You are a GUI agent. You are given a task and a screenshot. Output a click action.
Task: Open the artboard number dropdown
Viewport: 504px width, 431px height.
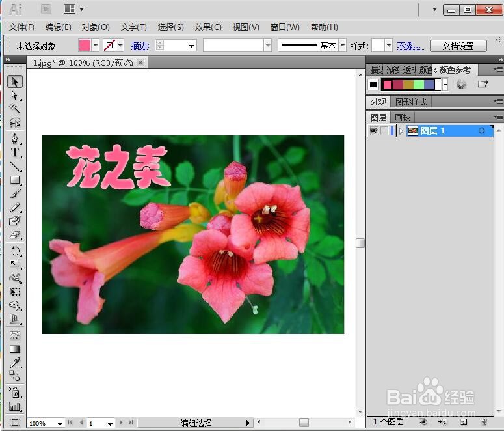click(x=110, y=424)
